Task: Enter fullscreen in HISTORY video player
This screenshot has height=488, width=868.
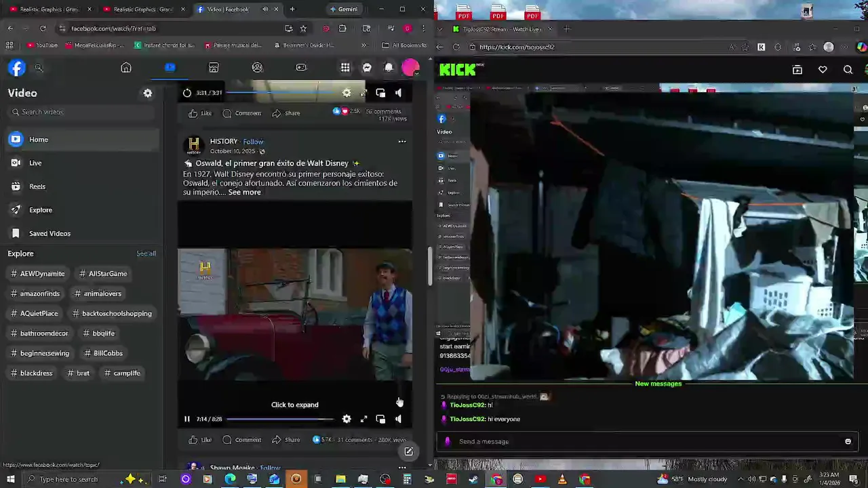Action: point(363,420)
